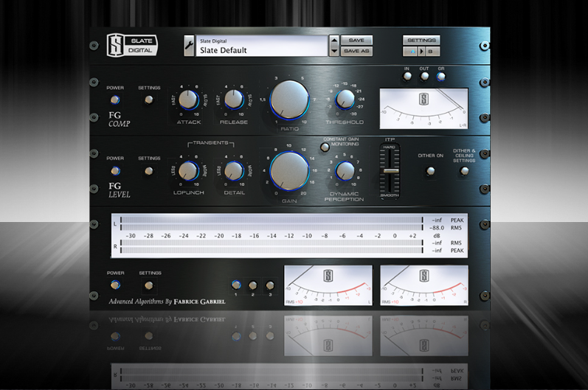Viewport: 588px width, 390px height.
Task: Select the B comparison slot
Action: coord(432,52)
